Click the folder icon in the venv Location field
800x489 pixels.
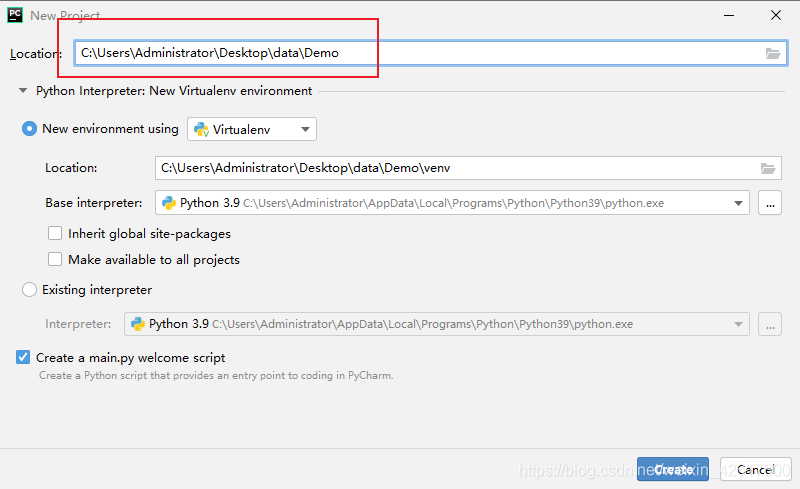[768, 168]
